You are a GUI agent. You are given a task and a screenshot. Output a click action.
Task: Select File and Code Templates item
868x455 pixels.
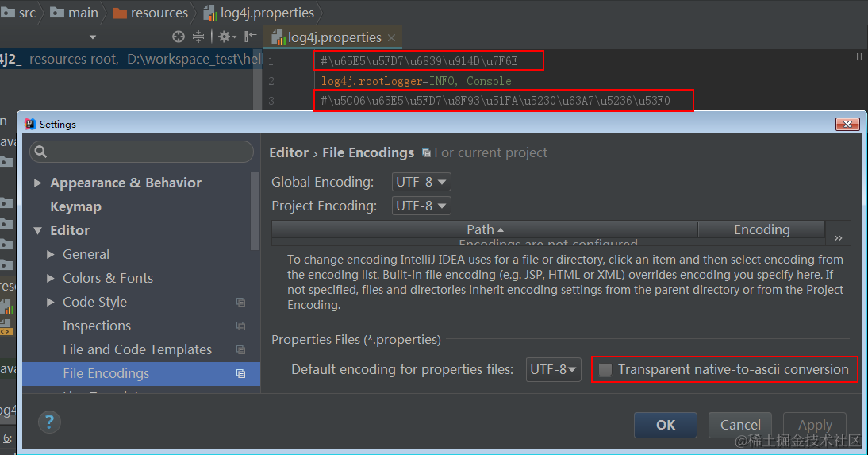tap(137, 349)
